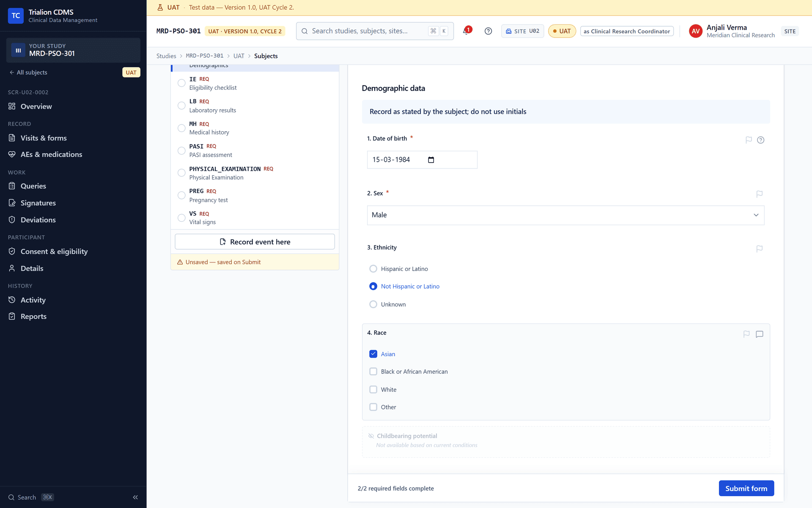Flag the Date of birth field
812x508 pixels.
[x=749, y=140]
